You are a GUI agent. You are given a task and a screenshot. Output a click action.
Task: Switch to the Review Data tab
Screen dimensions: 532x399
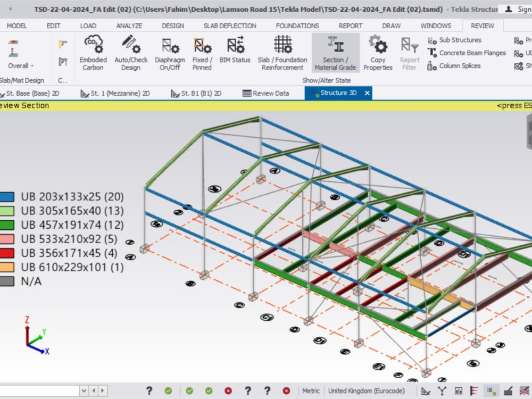click(266, 93)
